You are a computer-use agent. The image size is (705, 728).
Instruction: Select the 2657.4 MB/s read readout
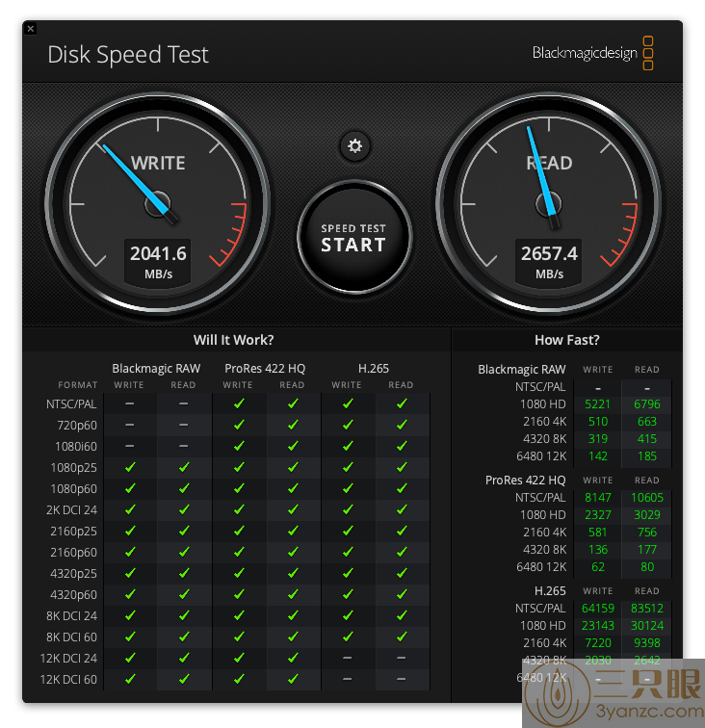point(549,261)
